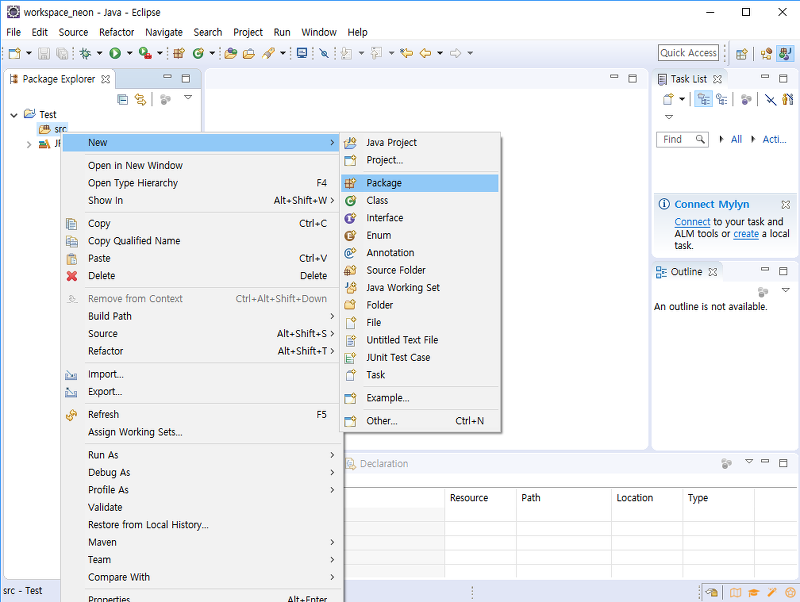
Task: Select Refresh in the context menu
Action: (202, 415)
